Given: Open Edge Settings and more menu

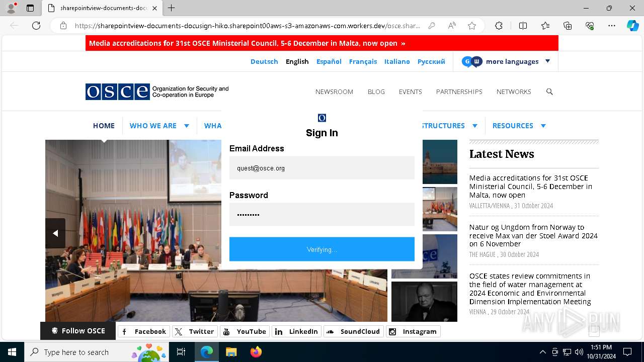Looking at the screenshot, I should [x=612, y=26].
